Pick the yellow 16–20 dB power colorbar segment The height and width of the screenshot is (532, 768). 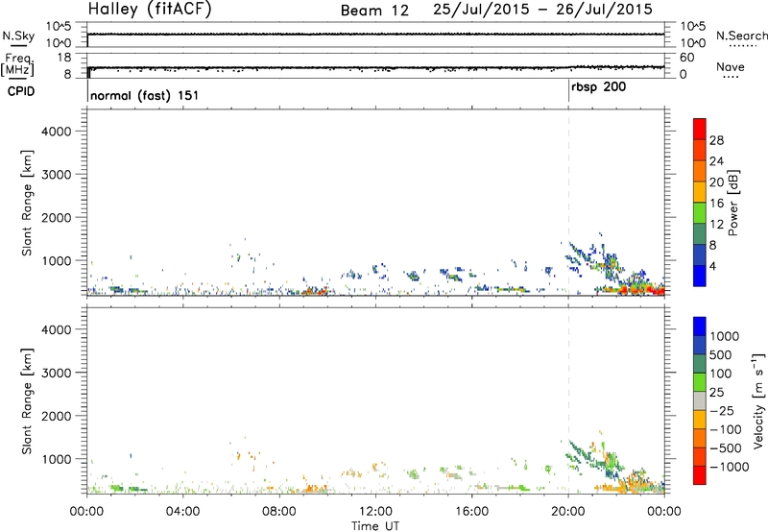pyautogui.click(x=700, y=191)
